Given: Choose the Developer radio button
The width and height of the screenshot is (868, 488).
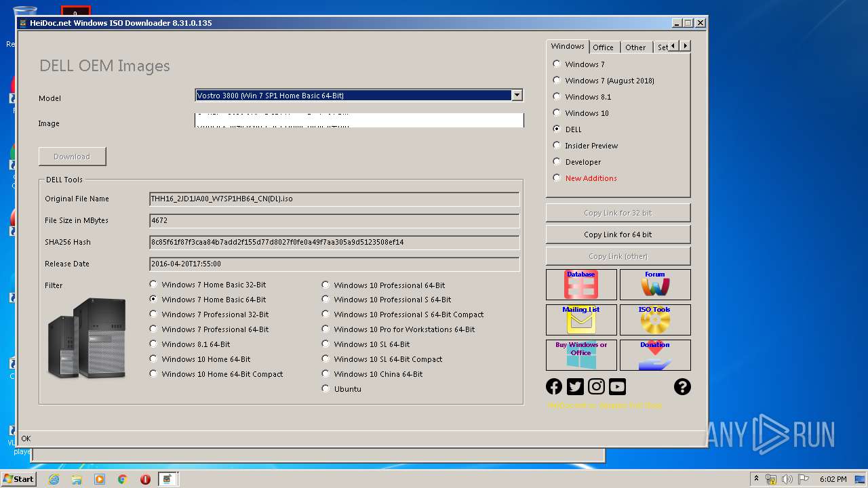Looking at the screenshot, I should point(577,162).
